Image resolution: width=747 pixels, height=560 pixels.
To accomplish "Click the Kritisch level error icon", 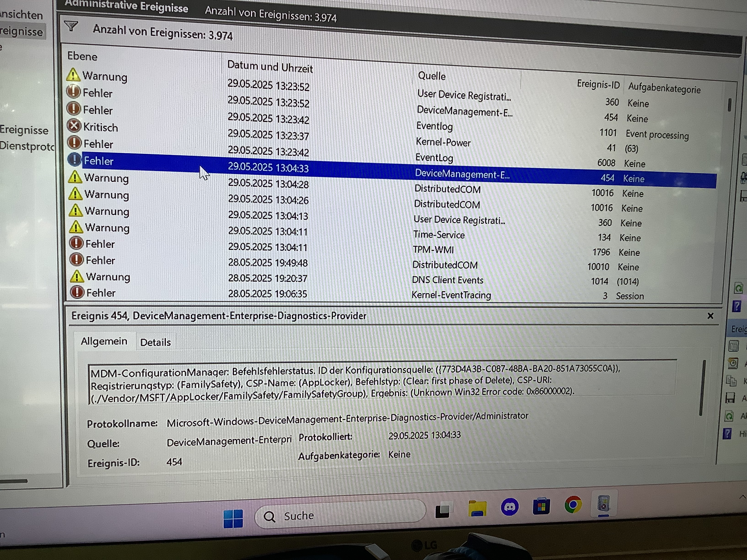I will coord(74,126).
